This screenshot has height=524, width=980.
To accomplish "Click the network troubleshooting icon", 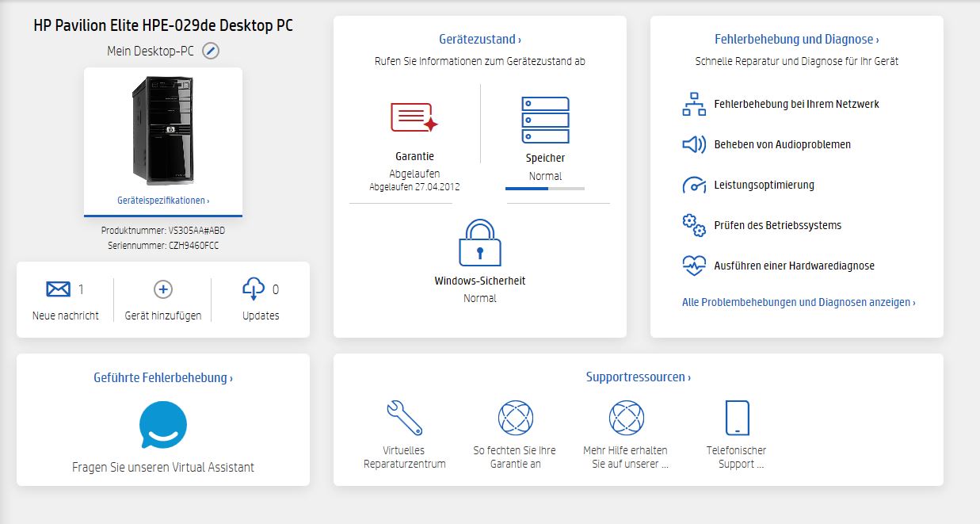I will coord(694,104).
